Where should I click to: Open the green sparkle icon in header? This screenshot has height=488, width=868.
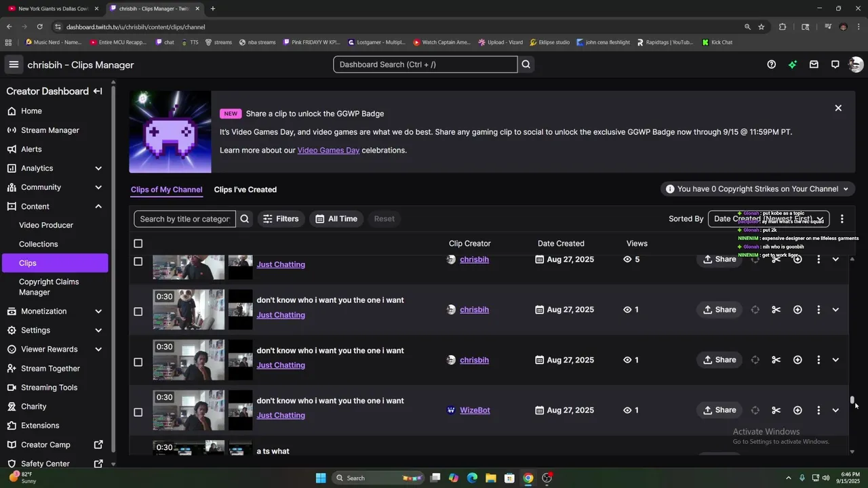(793, 64)
